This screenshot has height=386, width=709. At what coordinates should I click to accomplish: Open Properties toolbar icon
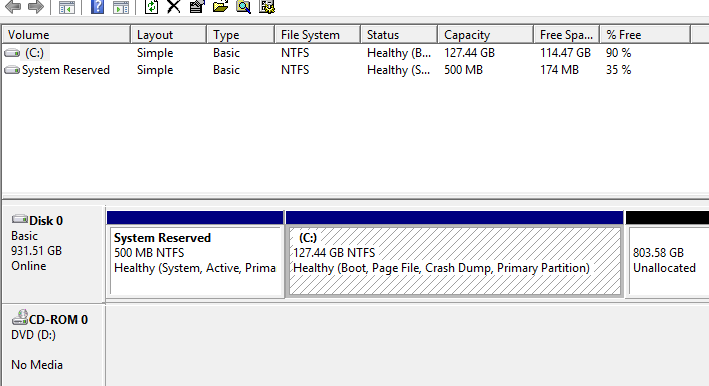coord(197,7)
